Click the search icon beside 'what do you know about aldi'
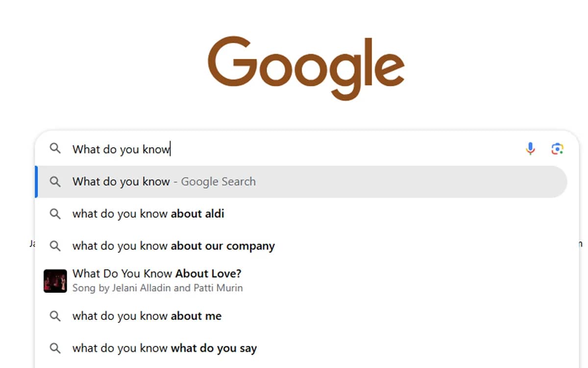This screenshot has height=368, width=588. click(55, 214)
